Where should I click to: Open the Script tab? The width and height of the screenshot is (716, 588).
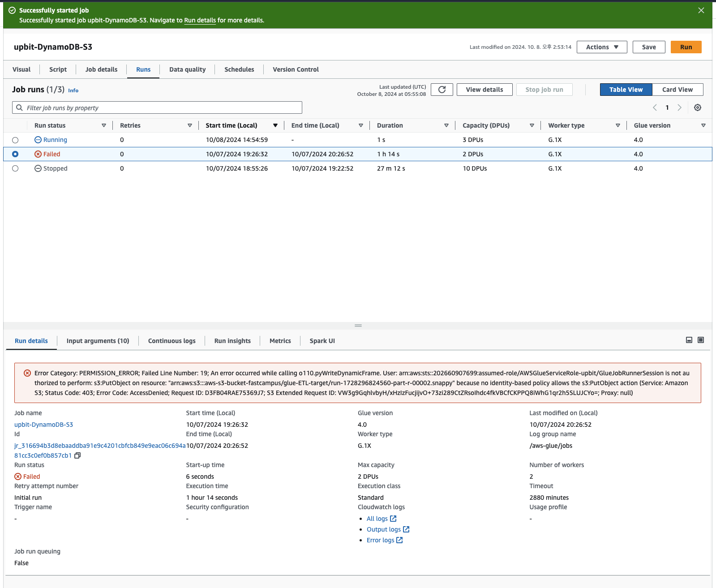[x=58, y=69]
